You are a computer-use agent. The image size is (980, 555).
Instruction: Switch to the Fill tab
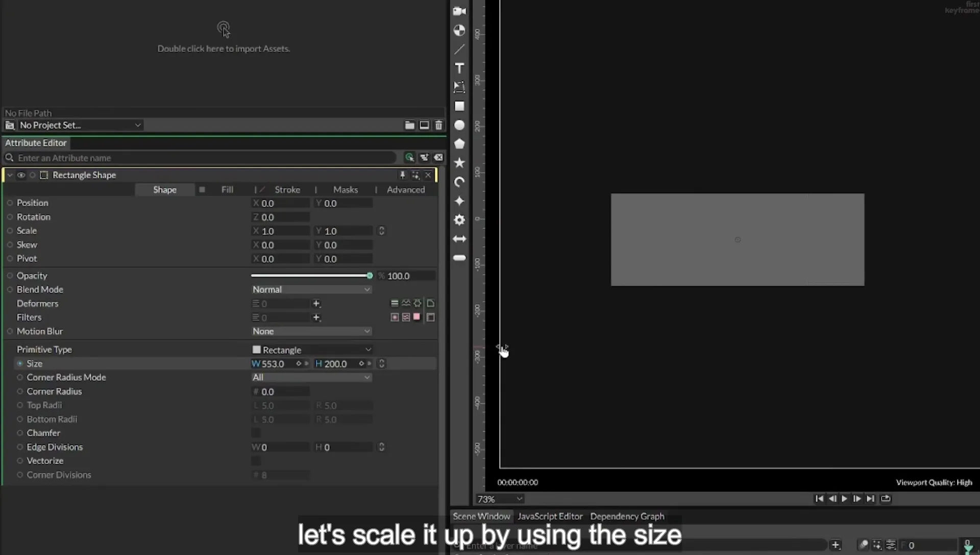[x=227, y=189]
